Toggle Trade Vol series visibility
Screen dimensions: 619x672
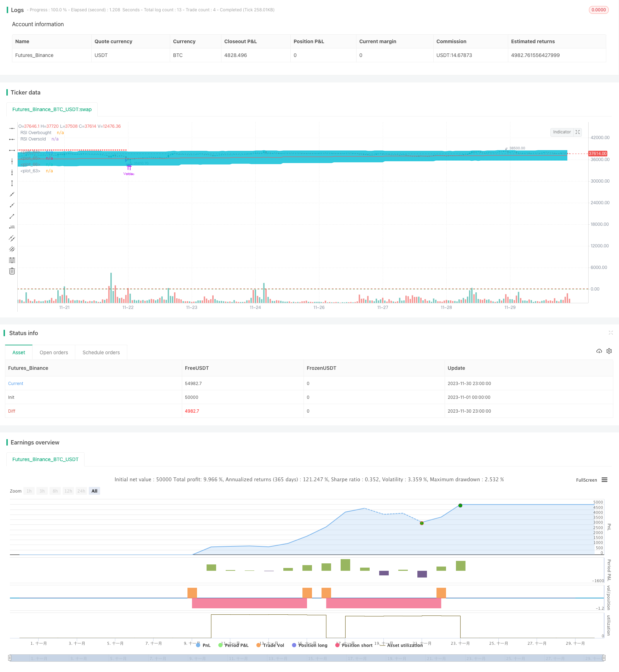[x=270, y=645]
